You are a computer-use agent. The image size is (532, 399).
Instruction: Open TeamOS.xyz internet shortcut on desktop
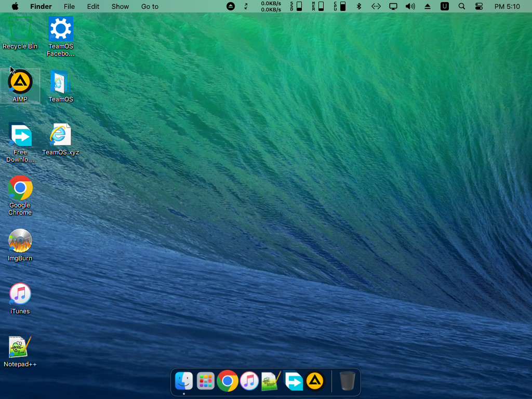[60, 139]
